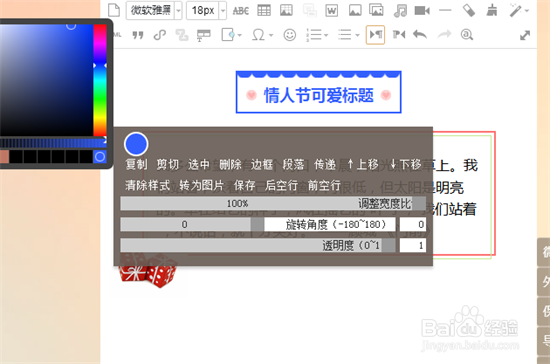Viewport: 550px width, 364px height.
Task: Insert multiple images icon
Action: point(376,10)
